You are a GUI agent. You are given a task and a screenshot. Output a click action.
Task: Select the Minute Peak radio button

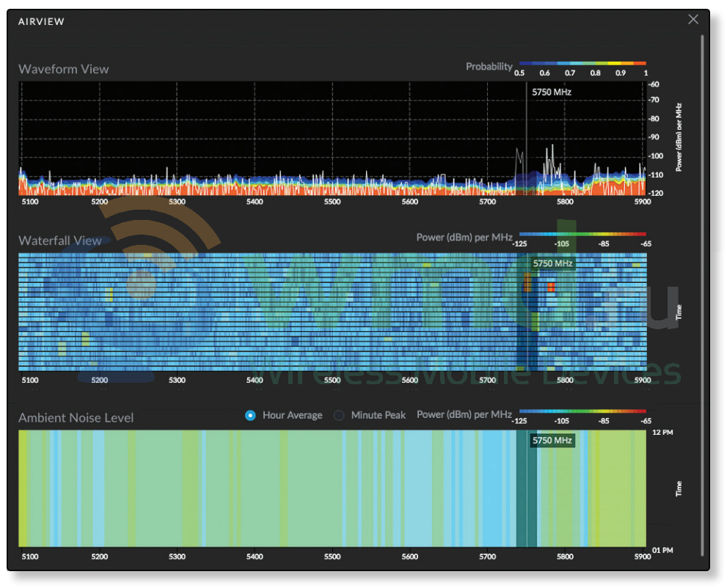pos(339,416)
